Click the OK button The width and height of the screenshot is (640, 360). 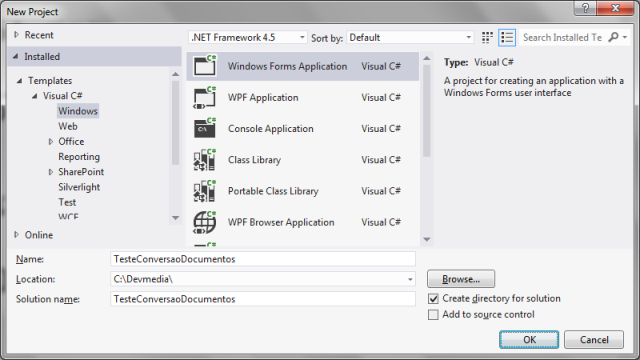(x=529, y=340)
